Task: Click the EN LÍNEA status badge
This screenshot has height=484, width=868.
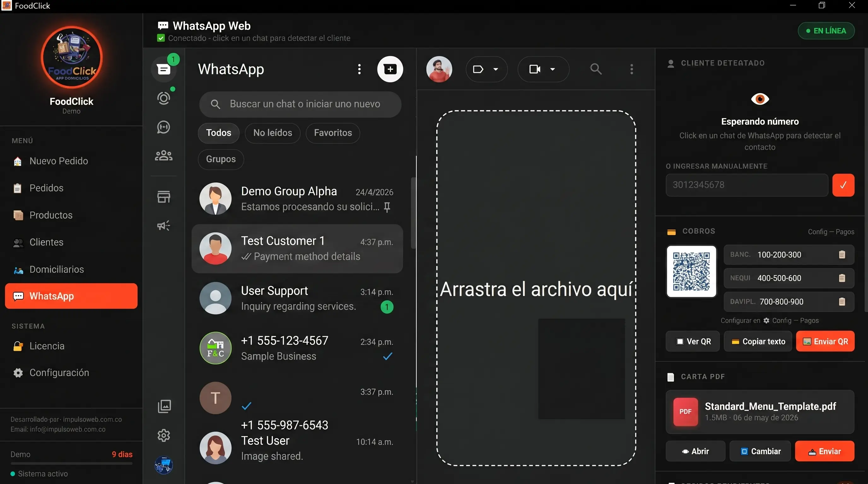Action: point(826,31)
